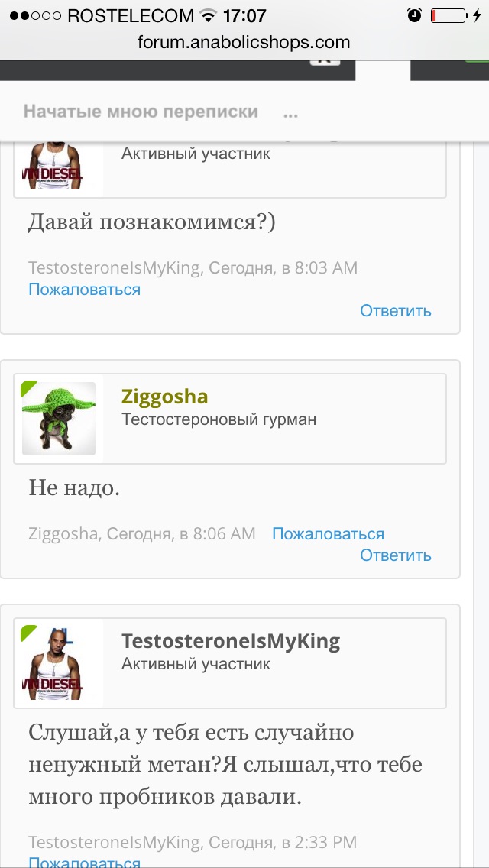Viewport: 489px width, 868px height.
Task: Tap the alarm clock icon in the status bar
Action: [413, 13]
